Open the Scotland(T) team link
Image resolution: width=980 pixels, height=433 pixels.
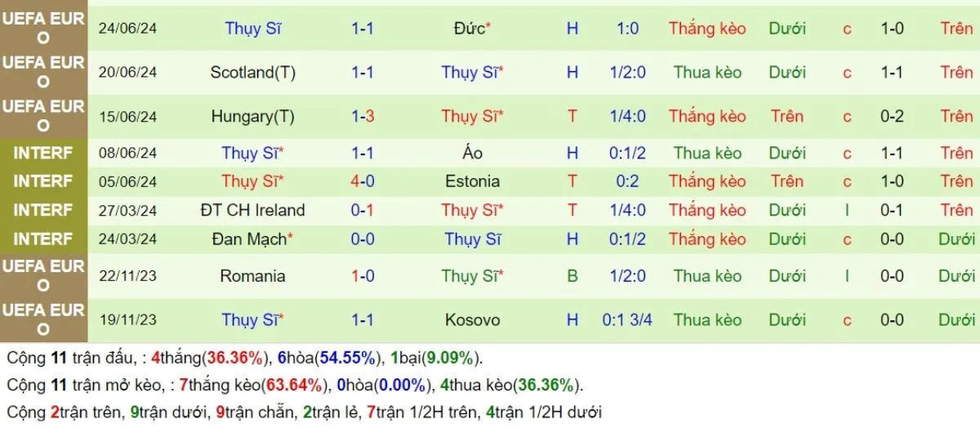tap(252, 73)
